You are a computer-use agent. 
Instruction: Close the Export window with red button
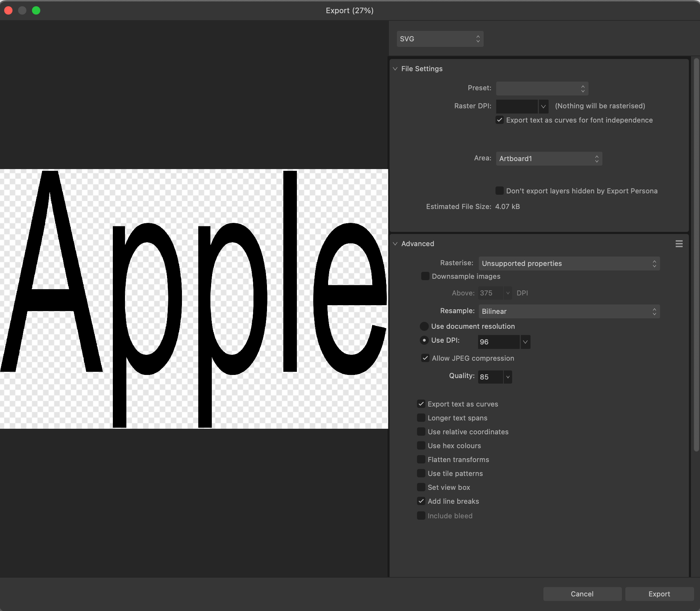[x=8, y=10]
